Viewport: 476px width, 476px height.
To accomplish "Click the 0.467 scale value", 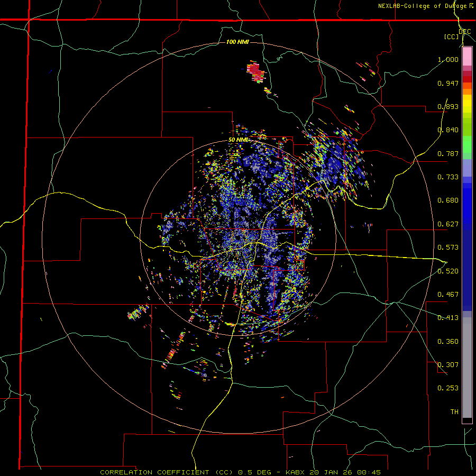I will 448,295.
